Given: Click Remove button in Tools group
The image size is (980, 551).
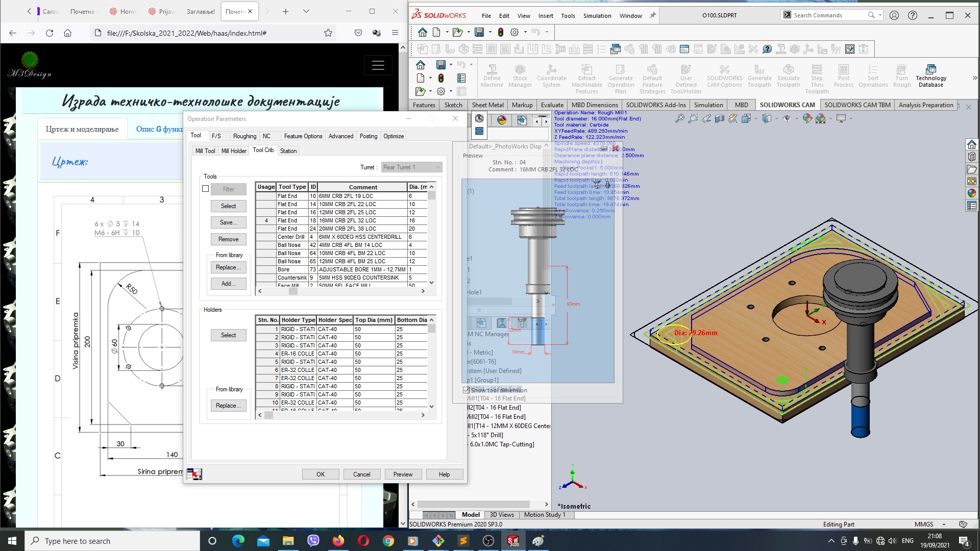Looking at the screenshot, I should coord(229,239).
